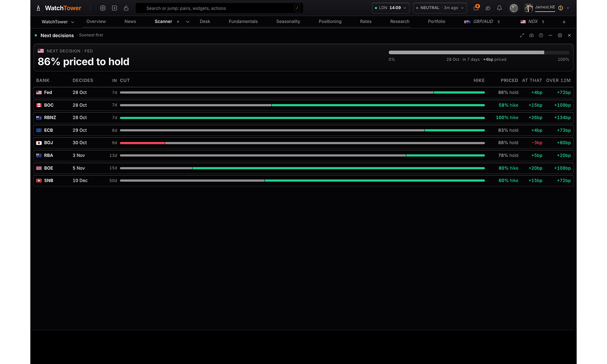Click the round theme icon beside the bell

pyautogui.click(x=514, y=8)
